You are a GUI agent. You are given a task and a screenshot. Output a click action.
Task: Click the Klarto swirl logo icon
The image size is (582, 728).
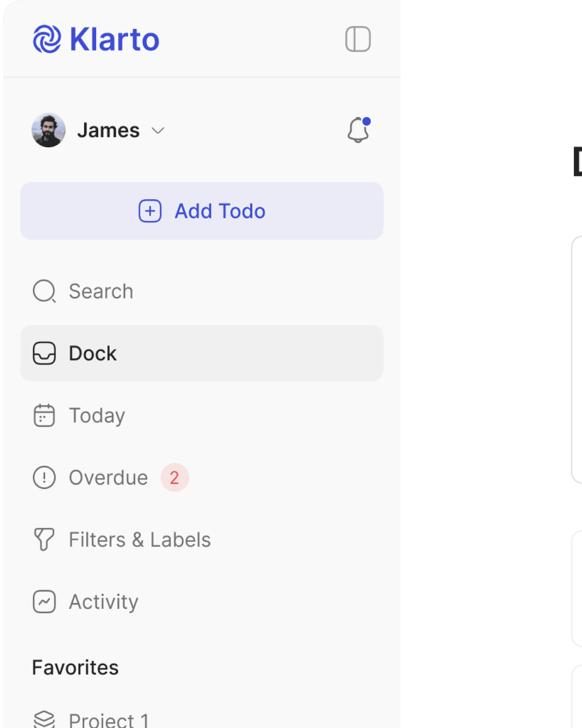tap(47, 39)
